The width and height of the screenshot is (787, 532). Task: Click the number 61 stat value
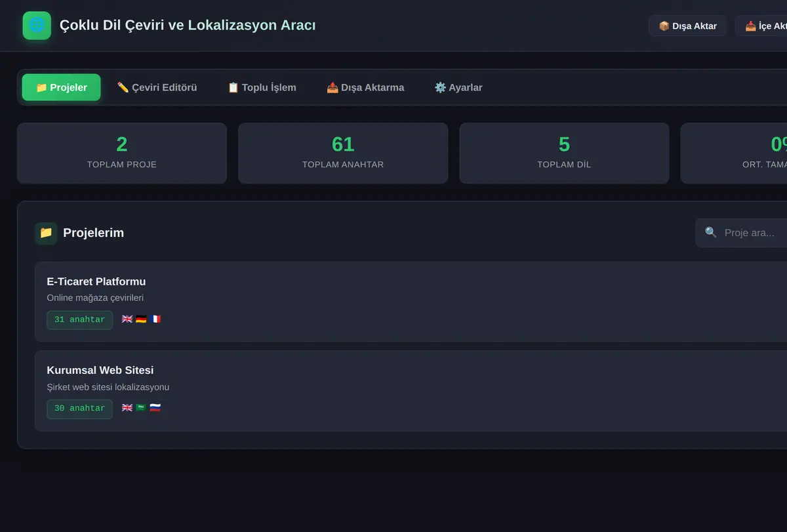[x=343, y=144]
